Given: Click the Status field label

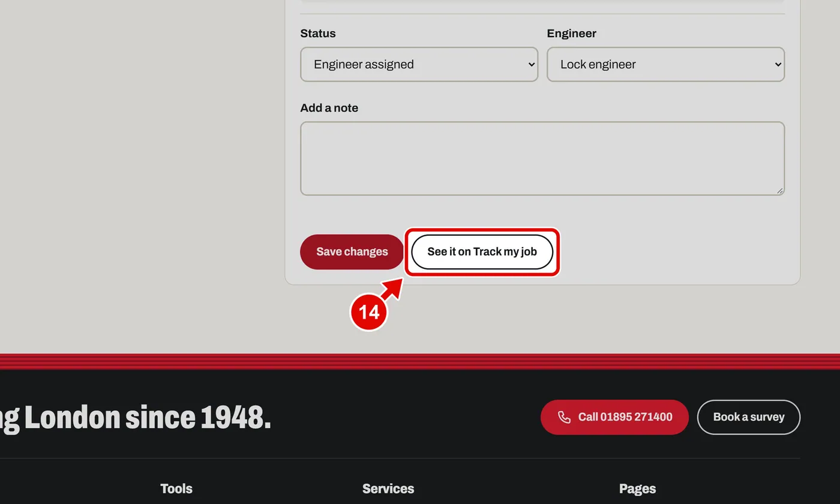Looking at the screenshot, I should tap(318, 34).
